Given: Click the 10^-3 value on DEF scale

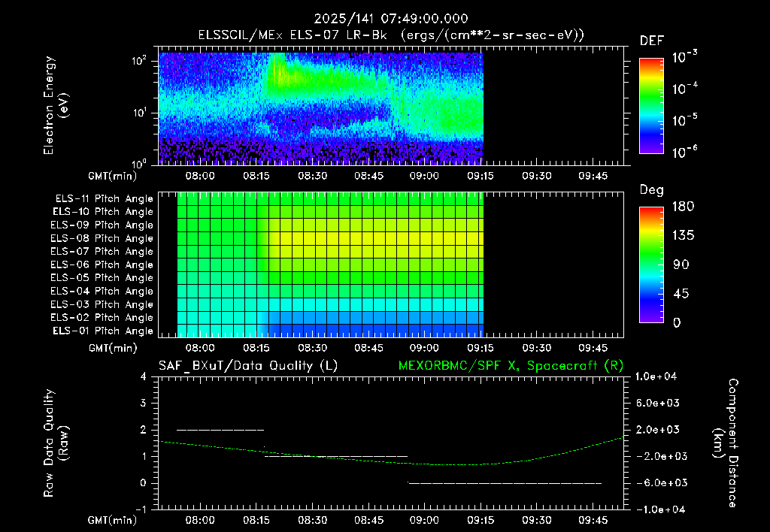Looking at the screenshot, I should pyautogui.click(x=684, y=56).
